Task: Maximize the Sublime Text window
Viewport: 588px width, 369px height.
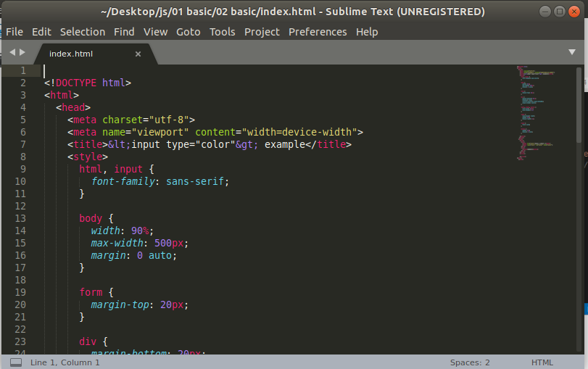Action: (560, 12)
